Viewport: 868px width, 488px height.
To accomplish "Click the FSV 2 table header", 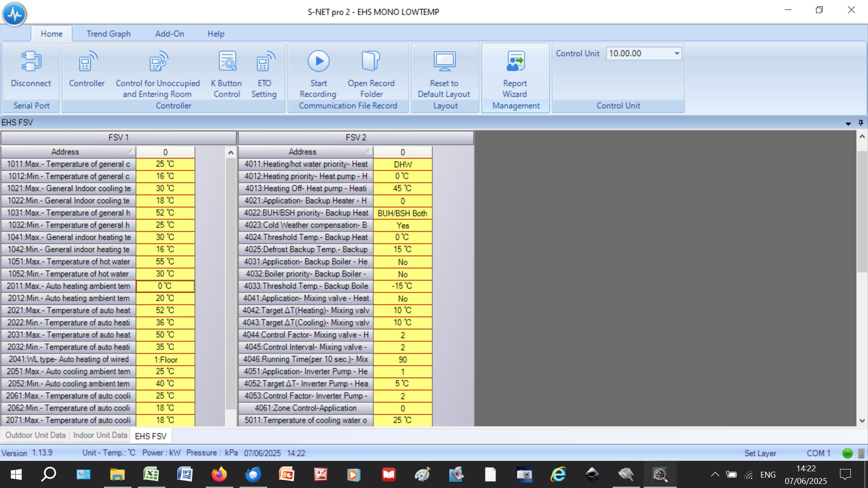I will [356, 137].
